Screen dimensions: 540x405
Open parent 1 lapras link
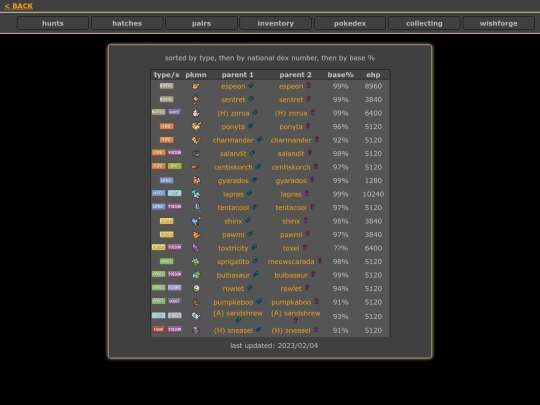(233, 194)
